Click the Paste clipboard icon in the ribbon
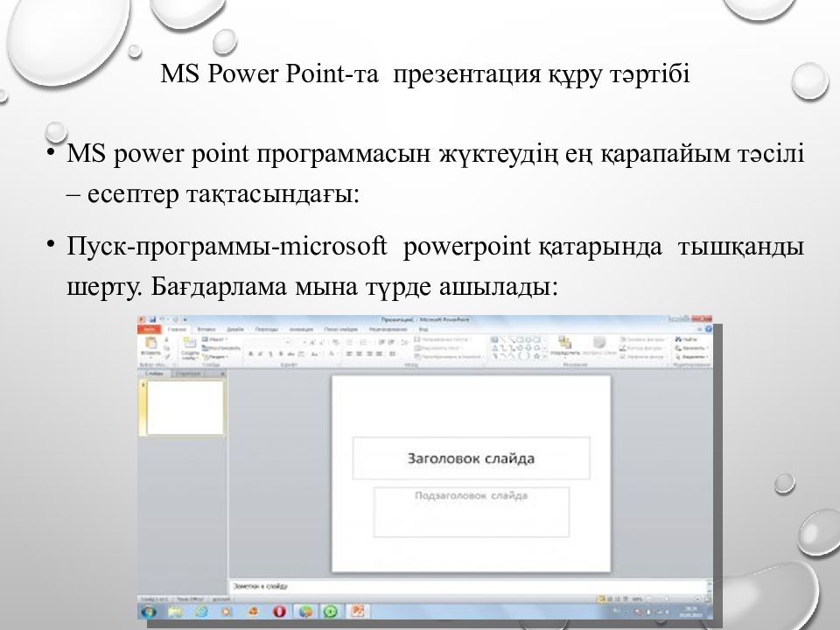 (151, 342)
